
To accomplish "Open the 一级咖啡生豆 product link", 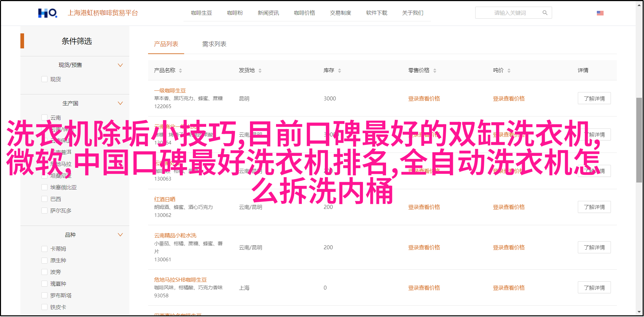I will [x=170, y=91].
